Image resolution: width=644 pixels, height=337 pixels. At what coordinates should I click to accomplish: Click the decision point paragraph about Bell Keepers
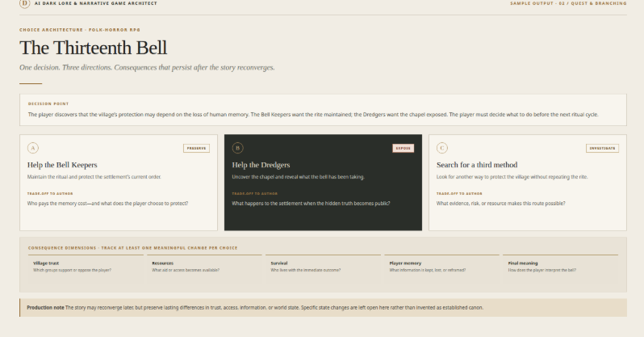tap(313, 115)
